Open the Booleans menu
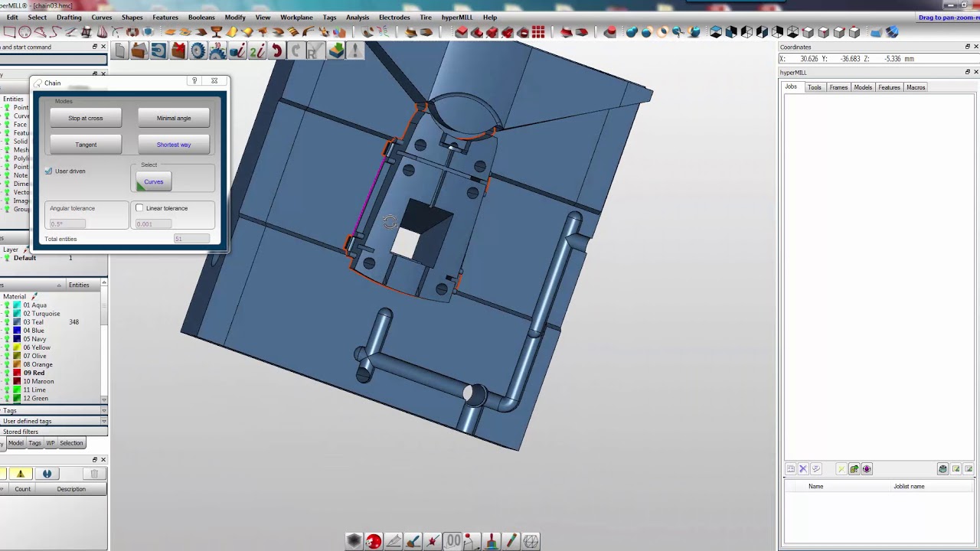The image size is (980, 551). tap(201, 17)
